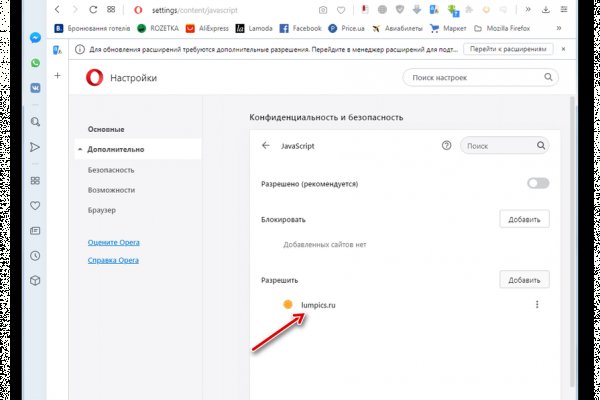Select 'Основные' in the settings menu
Screen dimensions: 600x400
point(105,129)
